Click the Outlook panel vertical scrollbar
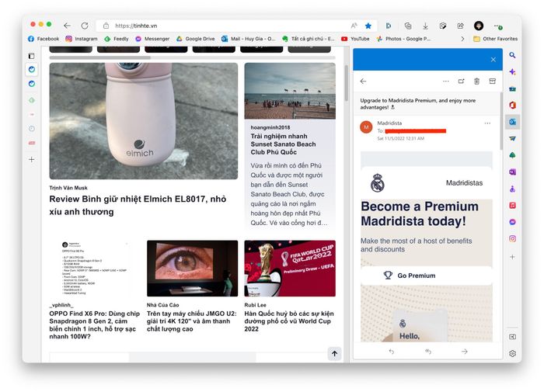The height and width of the screenshot is (392, 544). (x=501, y=121)
